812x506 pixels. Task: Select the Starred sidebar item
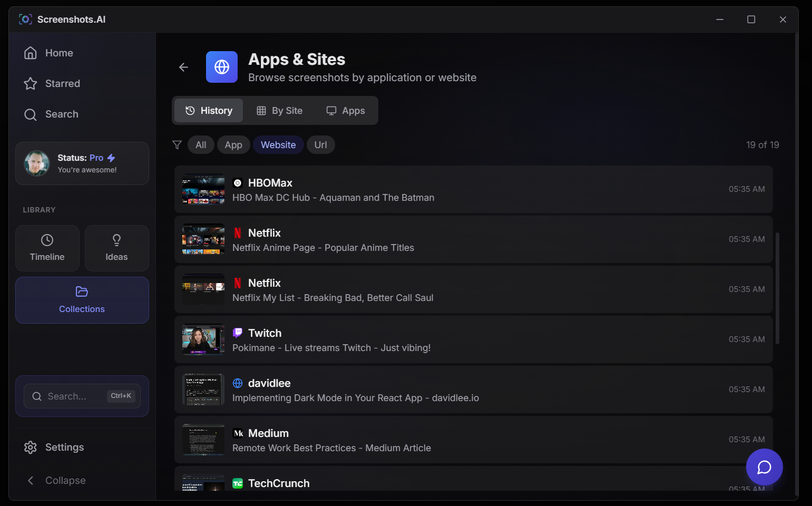click(62, 83)
